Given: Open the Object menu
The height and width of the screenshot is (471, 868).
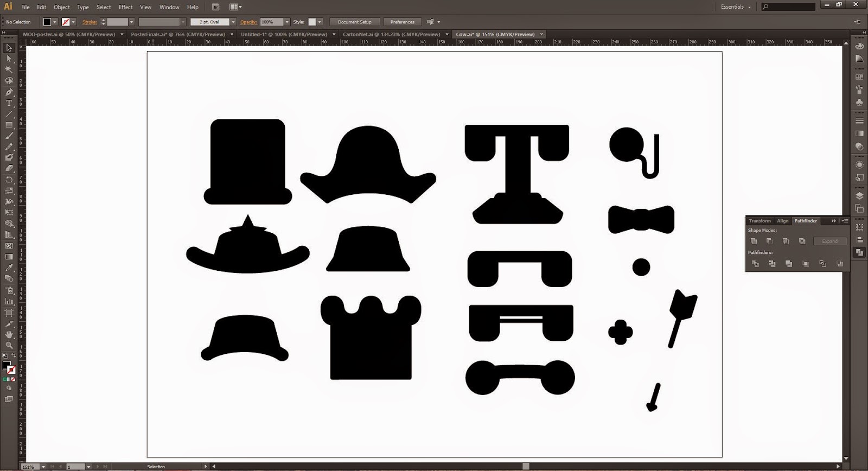Looking at the screenshot, I should pos(61,7).
